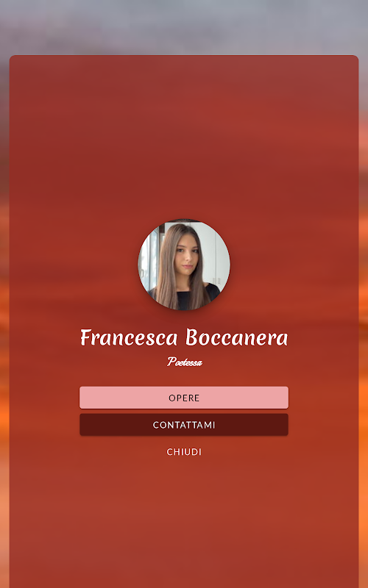368x588 pixels.
Task: Click the orange backdrop strip right of card
Action: pos(364,337)
